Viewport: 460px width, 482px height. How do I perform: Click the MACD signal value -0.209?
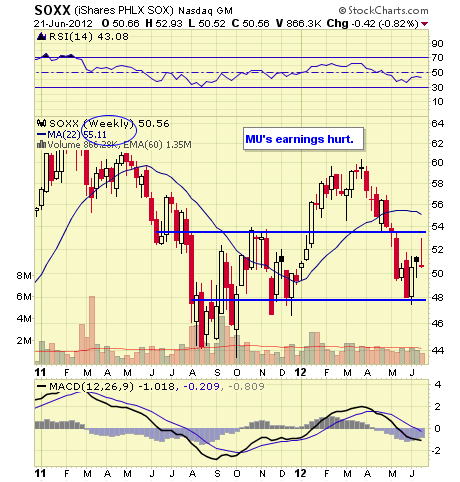(201, 387)
